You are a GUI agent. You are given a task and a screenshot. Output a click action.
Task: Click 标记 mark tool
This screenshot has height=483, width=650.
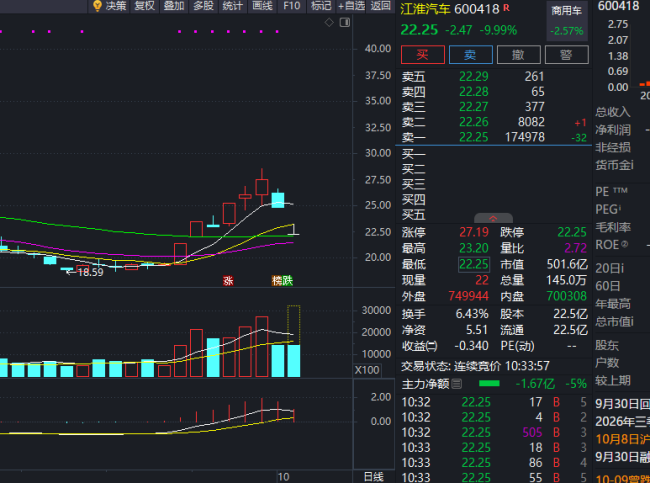[321, 6]
